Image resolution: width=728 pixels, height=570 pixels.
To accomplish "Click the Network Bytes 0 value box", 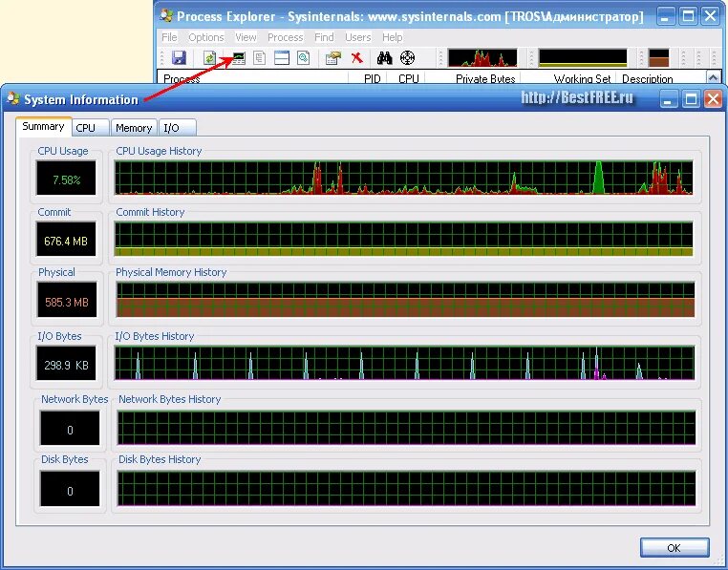I will (x=70, y=429).
